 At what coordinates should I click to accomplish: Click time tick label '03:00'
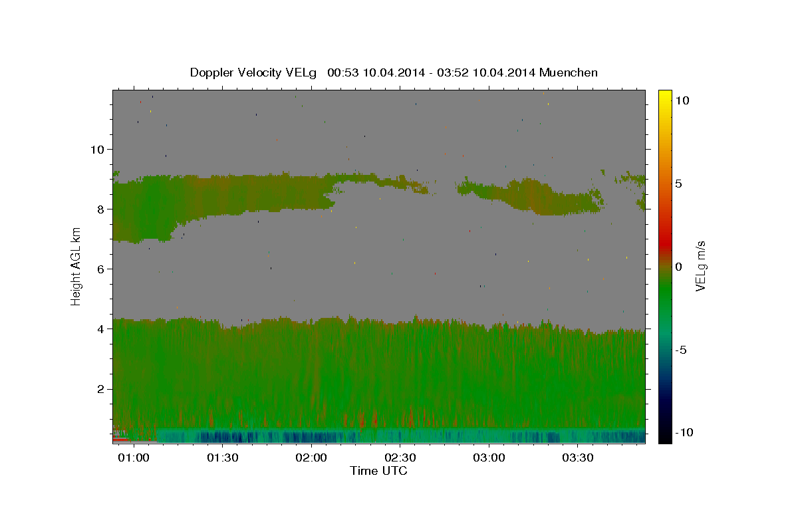(489, 458)
